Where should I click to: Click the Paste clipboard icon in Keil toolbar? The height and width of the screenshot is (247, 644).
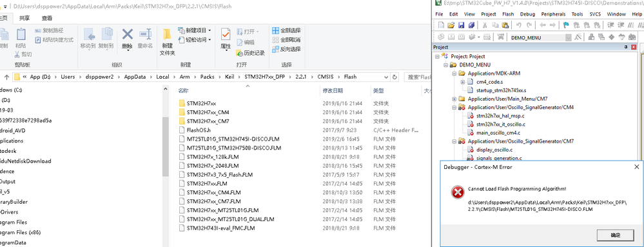click(x=505, y=25)
